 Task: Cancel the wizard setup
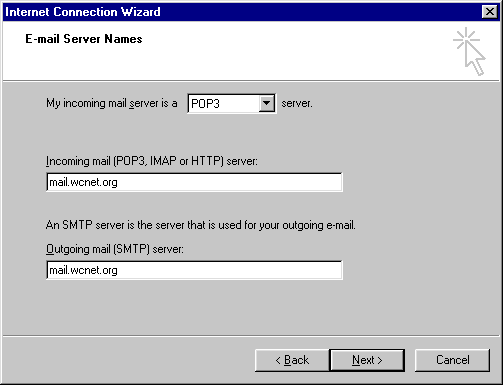point(452,360)
